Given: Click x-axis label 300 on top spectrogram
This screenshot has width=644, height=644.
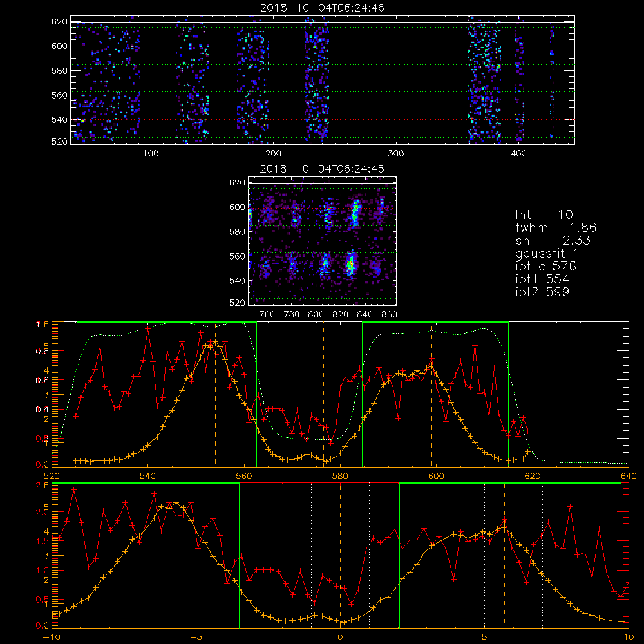Looking at the screenshot, I should point(396,154).
